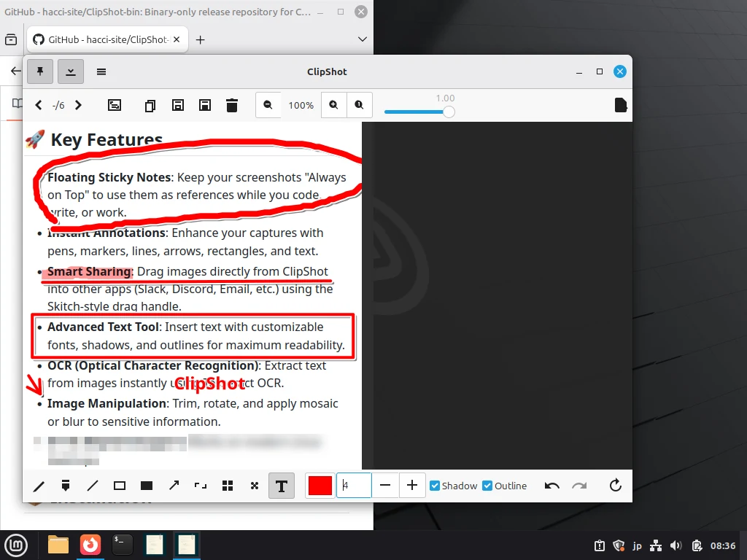Decrease size with the minus button
Viewport: 747px width, 560px height.
pyautogui.click(x=385, y=486)
